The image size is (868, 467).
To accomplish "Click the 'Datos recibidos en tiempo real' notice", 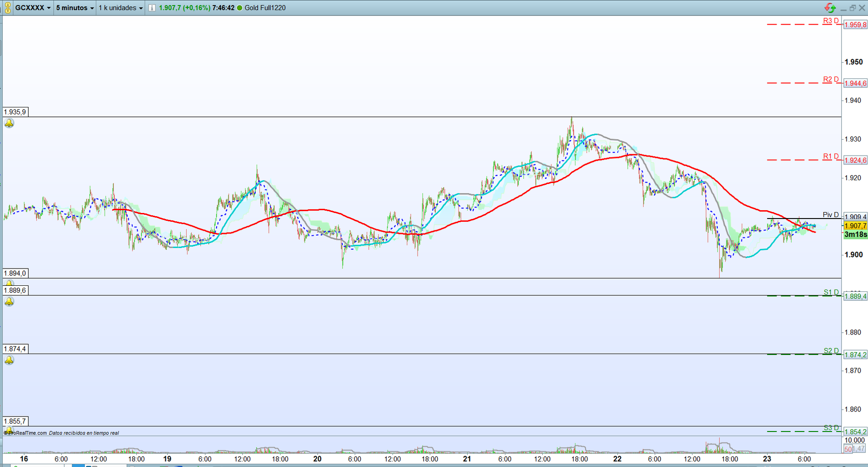I will coord(84,433).
